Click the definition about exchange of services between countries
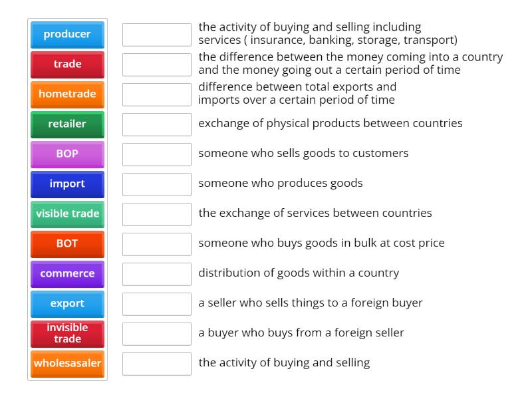The image size is (532, 399). [315, 213]
